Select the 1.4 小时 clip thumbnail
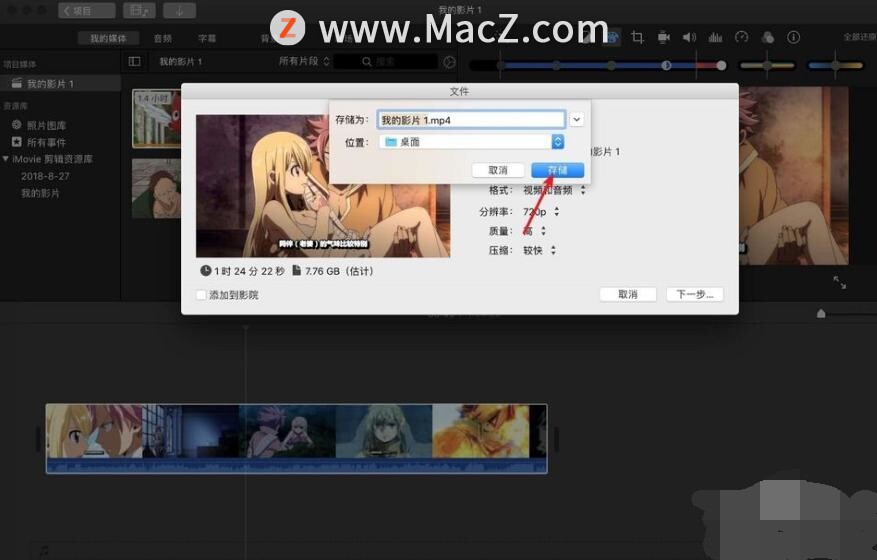 coord(157,119)
